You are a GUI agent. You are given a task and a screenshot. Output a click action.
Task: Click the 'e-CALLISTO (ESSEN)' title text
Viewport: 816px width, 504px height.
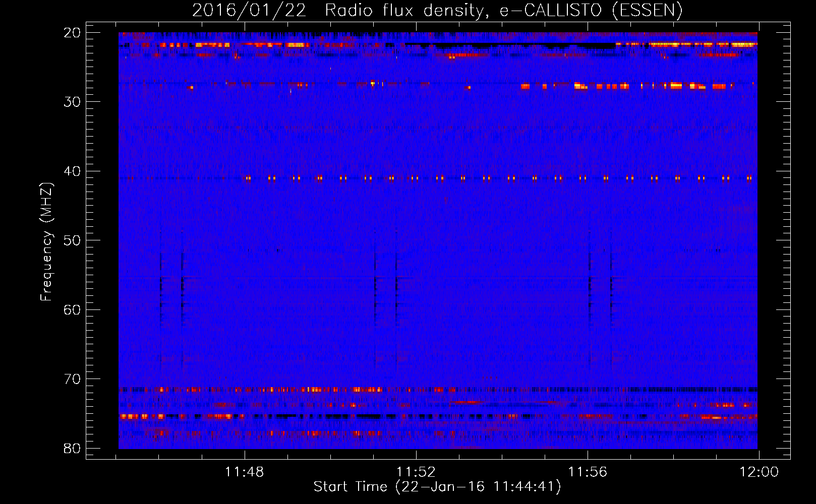tap(591, 11)
